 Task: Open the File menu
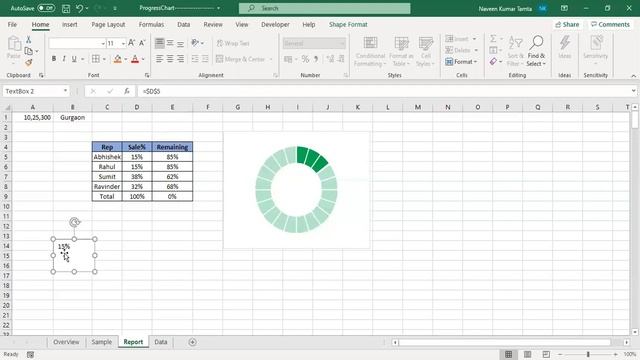13,24
